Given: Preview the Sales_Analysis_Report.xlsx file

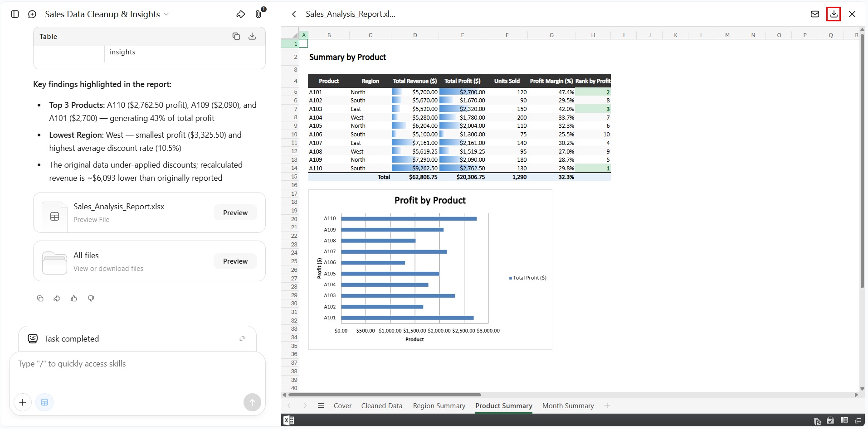Looking at the screenshot, I should (235, 212).
